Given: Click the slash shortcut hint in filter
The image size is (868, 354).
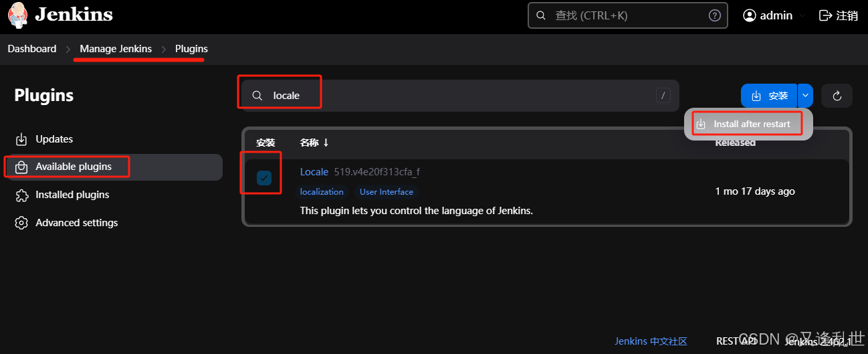Looking at the screenshot, I should point(663,96).
